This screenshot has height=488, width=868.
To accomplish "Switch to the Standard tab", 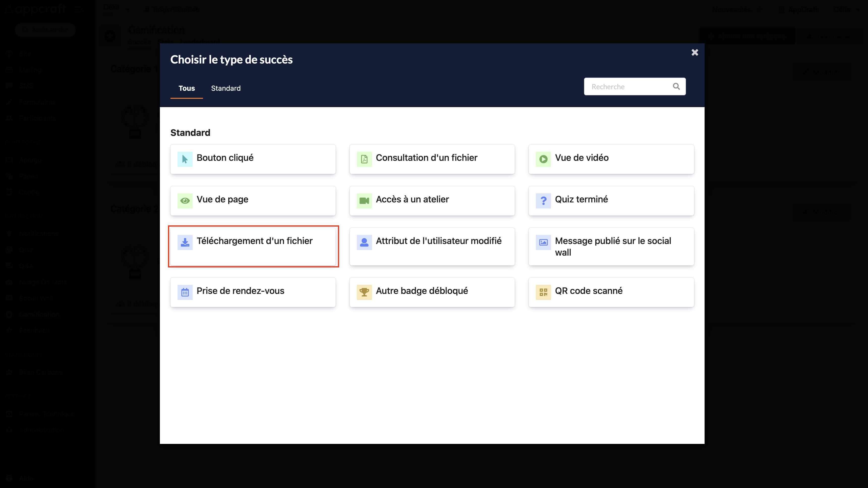I will point(225,88).
